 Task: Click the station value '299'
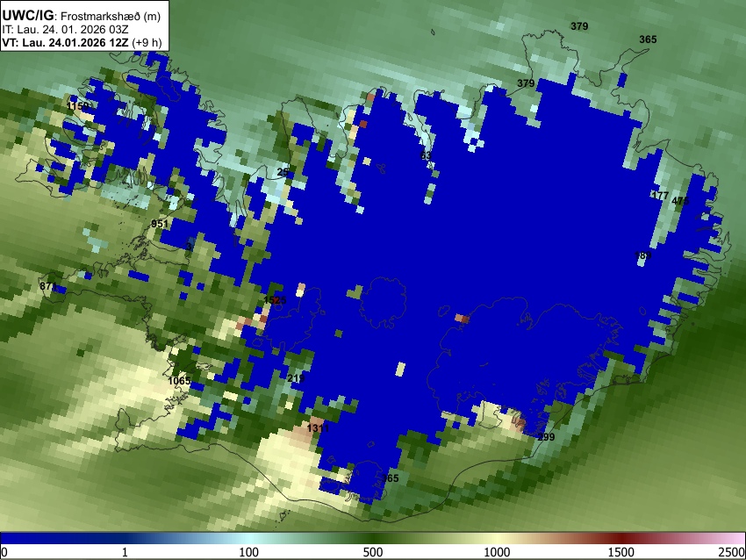[x=546, y=437]
